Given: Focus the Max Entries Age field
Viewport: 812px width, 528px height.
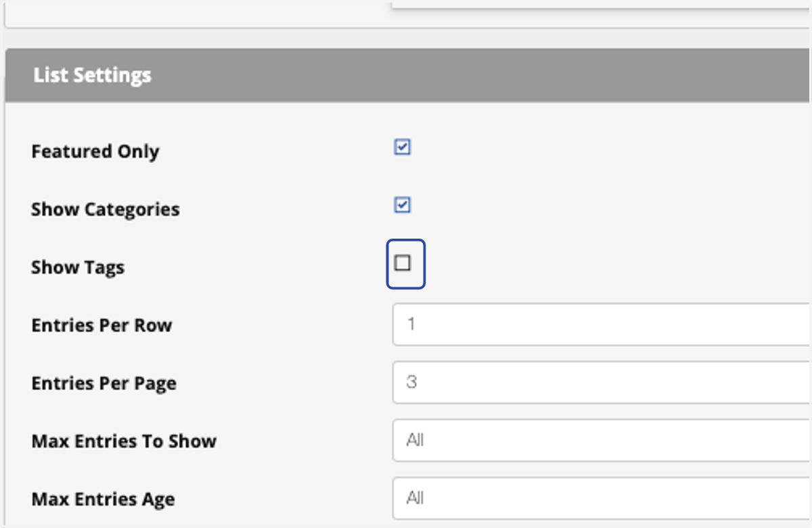Looking at the screenshot, I should click(602, 499).
